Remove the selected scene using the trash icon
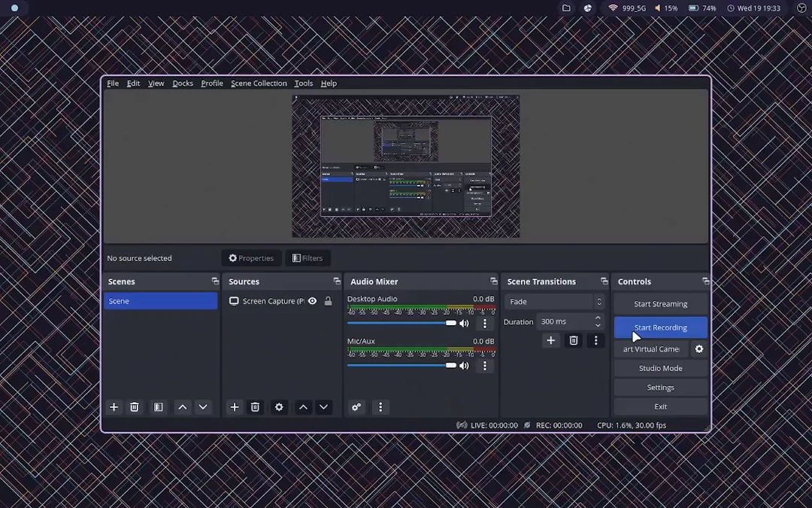This screenshot has height=508, width=812. (x=135, y=407)
